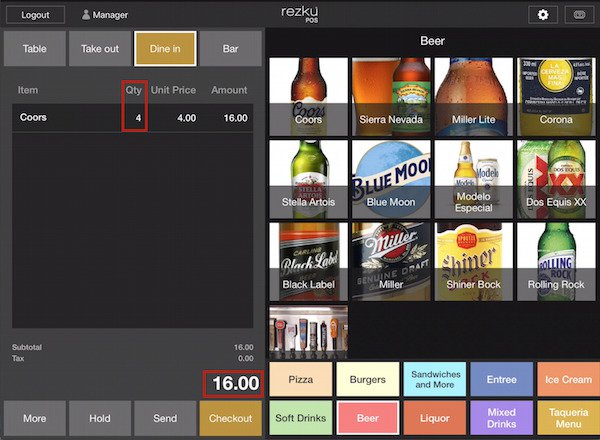This screenshot has width=600, height=440.
Task: Send the order to the kitchen
Action: [165, 418]
